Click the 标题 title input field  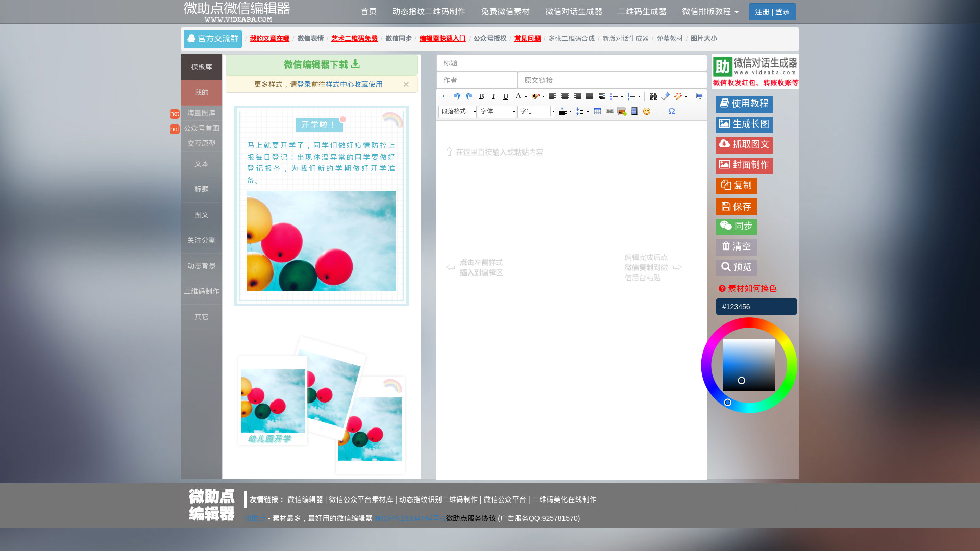[x=572, y=63]
